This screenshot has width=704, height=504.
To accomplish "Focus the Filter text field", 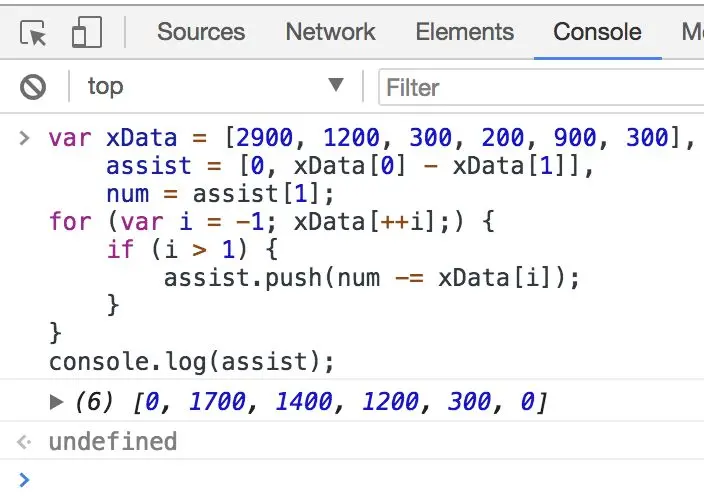I will pos(540,87).
